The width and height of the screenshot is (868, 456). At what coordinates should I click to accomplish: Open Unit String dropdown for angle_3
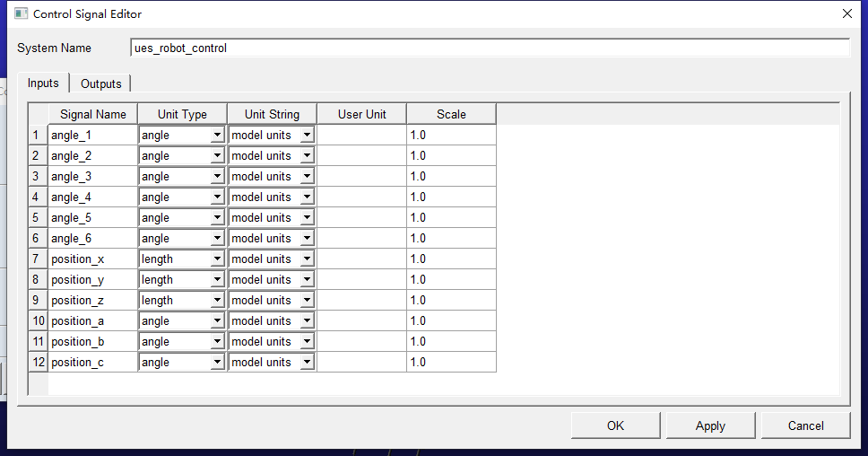[x=307, y=177]
